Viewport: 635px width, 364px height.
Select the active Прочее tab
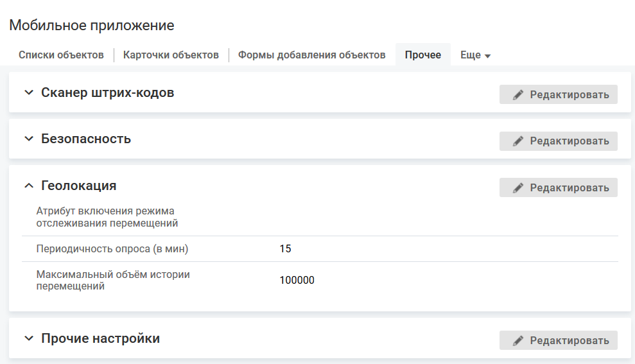[x=422, y=55]
